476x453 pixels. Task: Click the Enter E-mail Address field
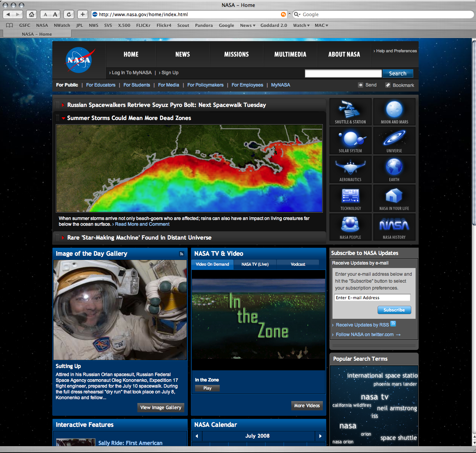(372, 298)
